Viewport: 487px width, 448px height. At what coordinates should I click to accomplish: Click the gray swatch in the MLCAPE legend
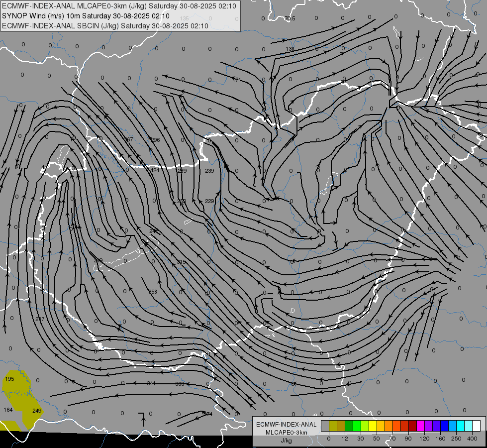[x=325, y=426]
